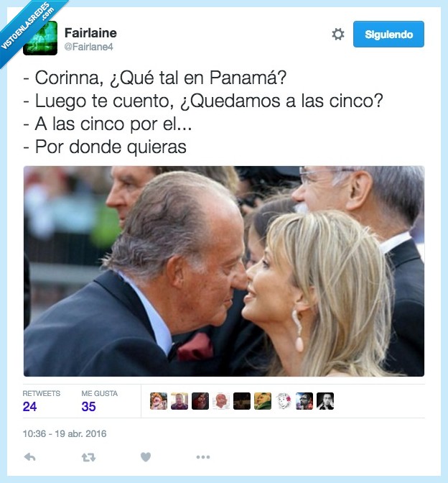This screenshot has width=448, height=483.
Task: Open Fairlaine's green profile avatar
Action: [40, 38]
